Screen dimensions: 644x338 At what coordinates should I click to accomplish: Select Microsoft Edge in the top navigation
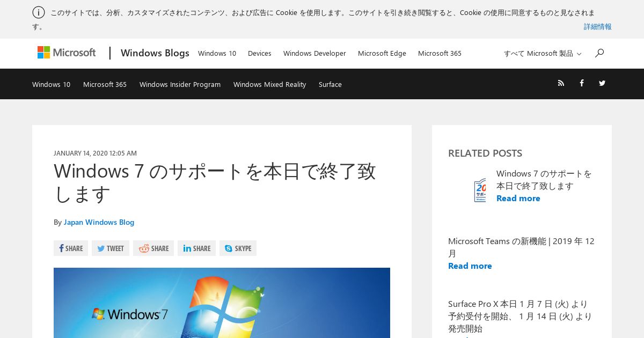[382, 53]
